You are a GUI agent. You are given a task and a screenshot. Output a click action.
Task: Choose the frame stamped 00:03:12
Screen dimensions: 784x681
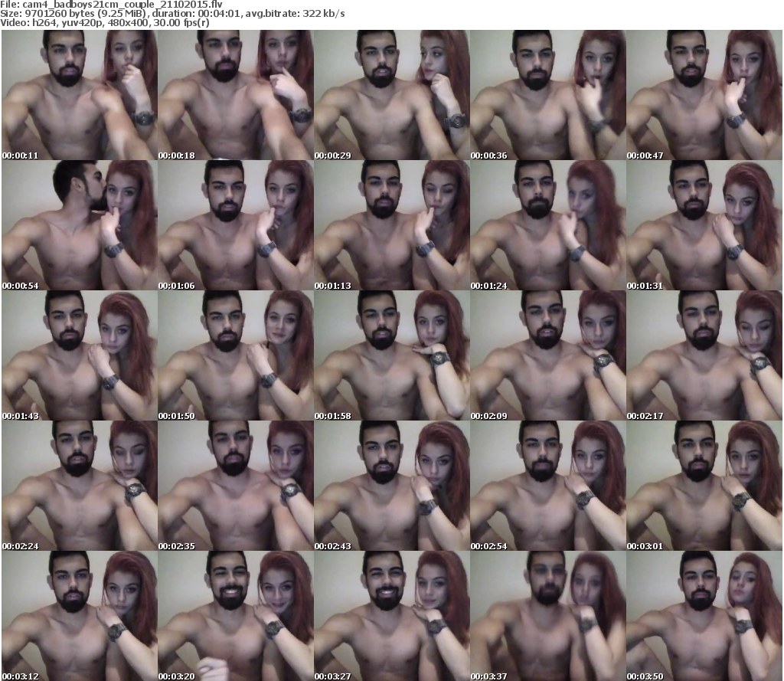80,615
